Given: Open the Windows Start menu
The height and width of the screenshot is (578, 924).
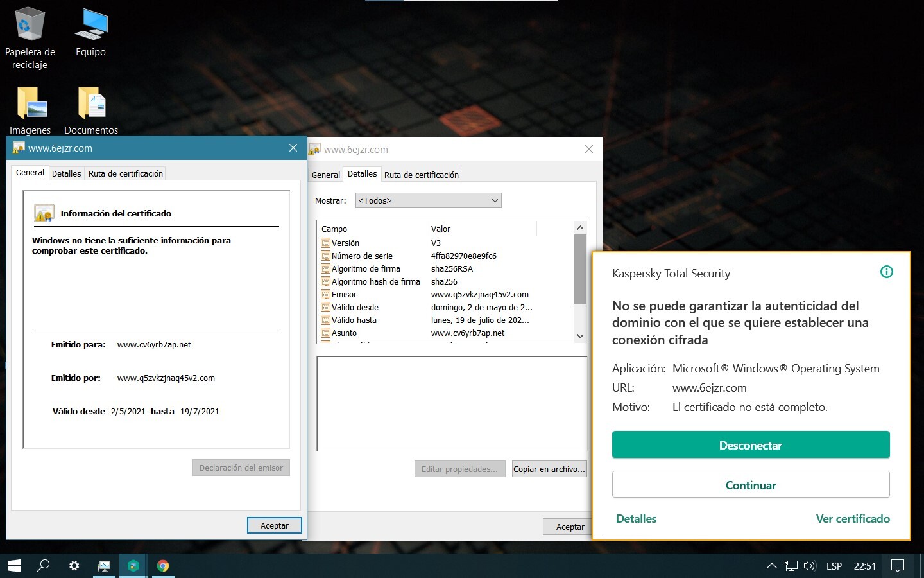Looking at the screenshot, I should tap(14, 566).
